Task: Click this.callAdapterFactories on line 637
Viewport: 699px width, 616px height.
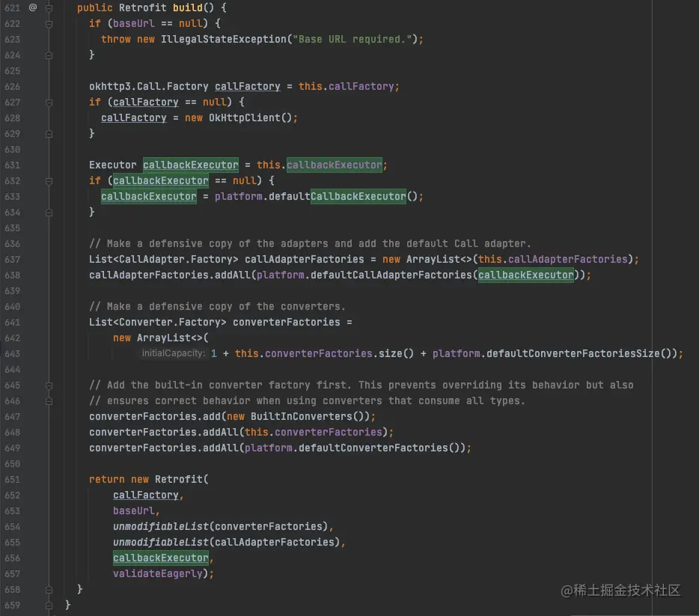Action: click(x=553, y=259)
